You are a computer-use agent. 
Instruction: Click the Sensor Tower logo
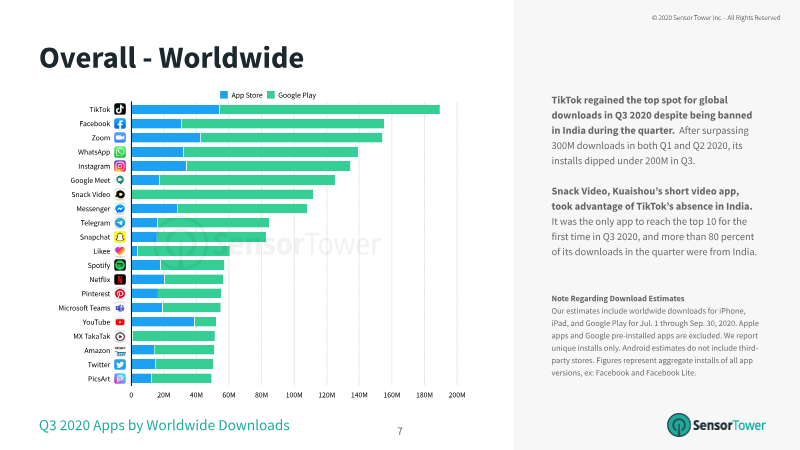[716, 425]
